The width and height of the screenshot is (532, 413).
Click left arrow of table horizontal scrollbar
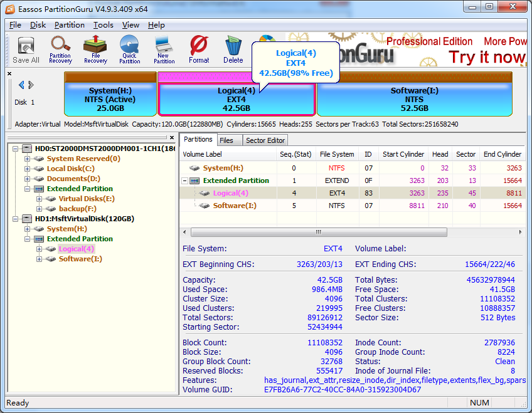(x=184, y=232)
